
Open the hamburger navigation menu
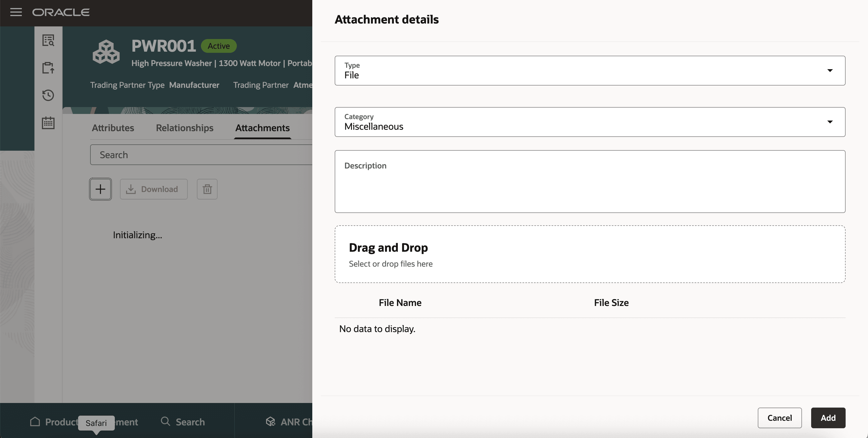16,12
